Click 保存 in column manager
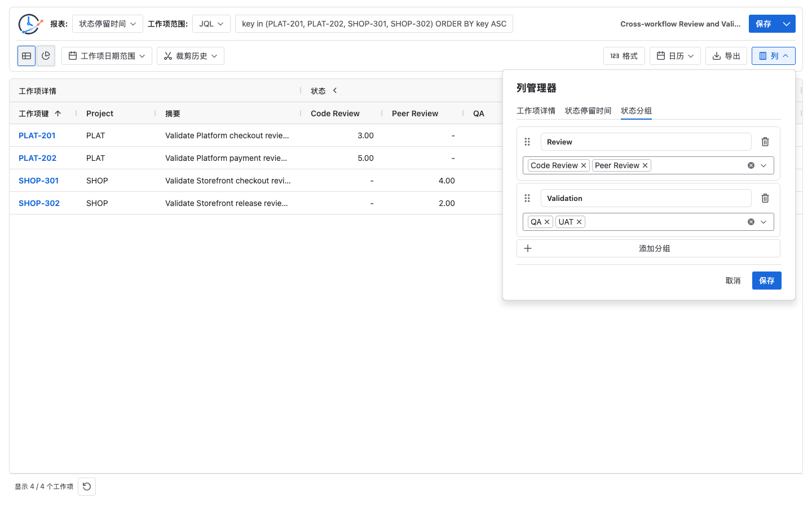 [767, 281]
